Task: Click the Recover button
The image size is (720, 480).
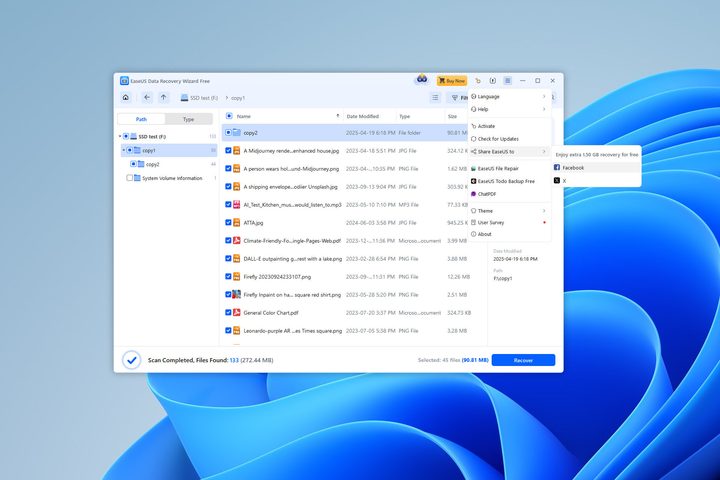Action: pos(523,360)
